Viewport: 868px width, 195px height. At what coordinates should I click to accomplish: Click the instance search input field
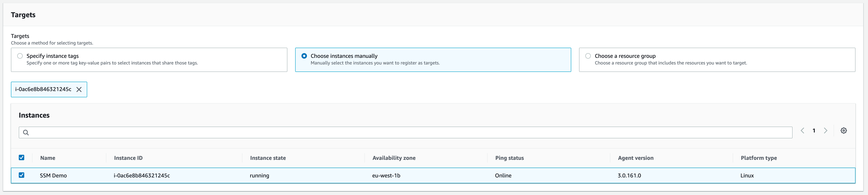236,132
